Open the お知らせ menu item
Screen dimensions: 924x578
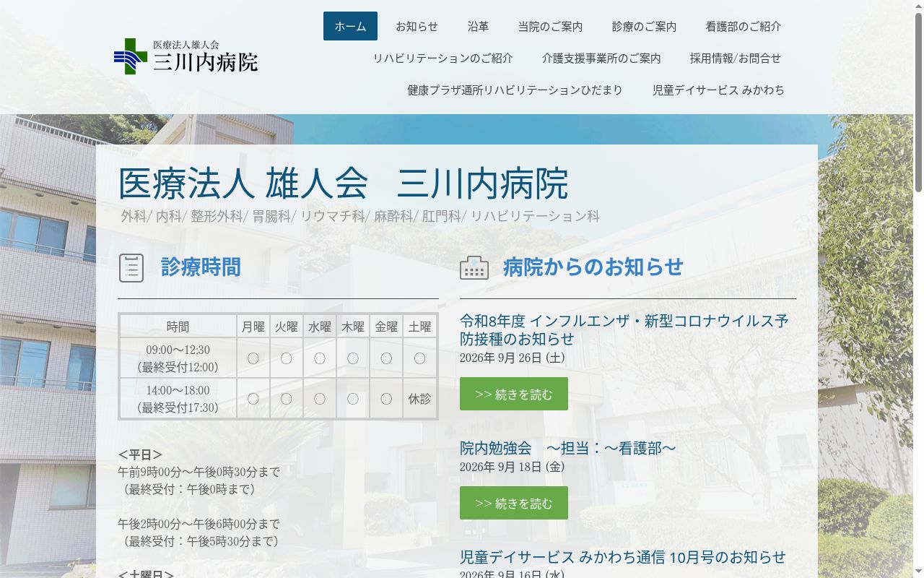[x=417, y=26]
